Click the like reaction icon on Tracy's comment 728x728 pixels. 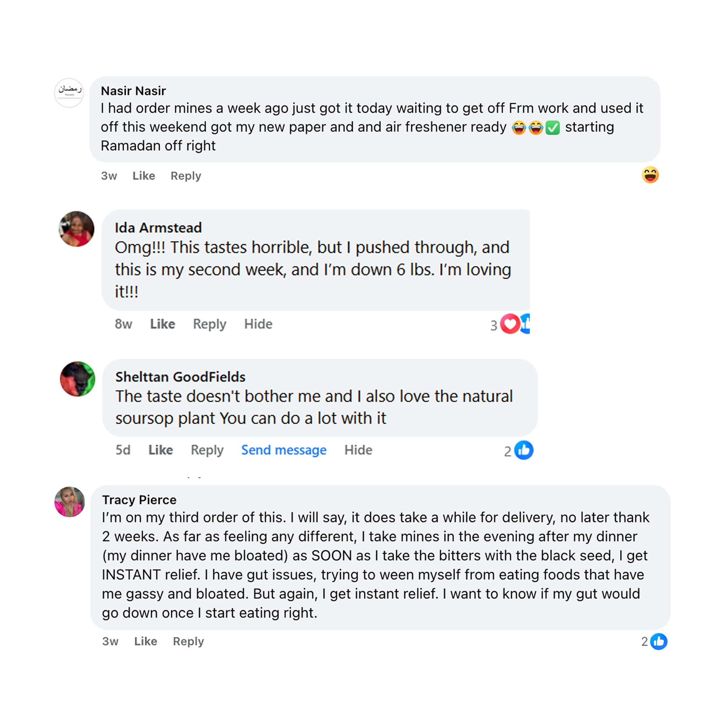point(659,641)
